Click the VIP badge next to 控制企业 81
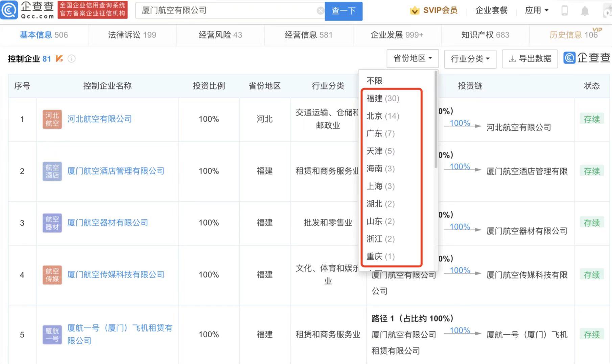Viewport: 612px width, 364px height. point(59,59)
